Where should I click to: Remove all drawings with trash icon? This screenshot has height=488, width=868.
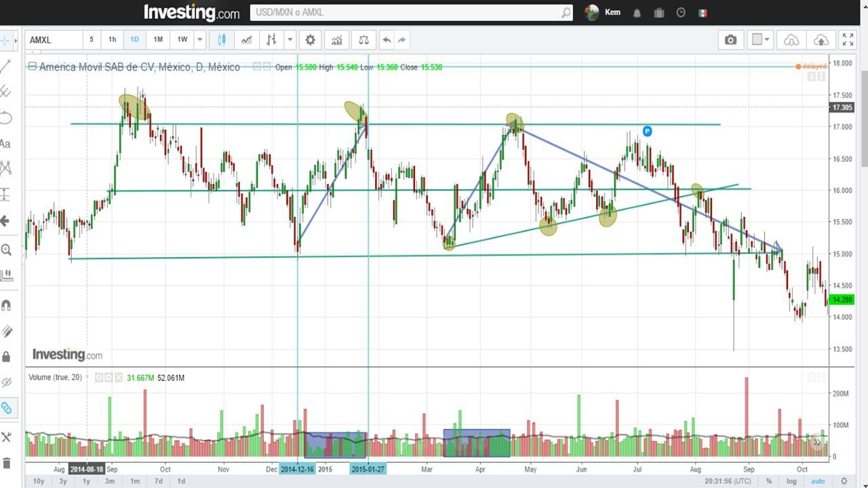tap(6, 463)
